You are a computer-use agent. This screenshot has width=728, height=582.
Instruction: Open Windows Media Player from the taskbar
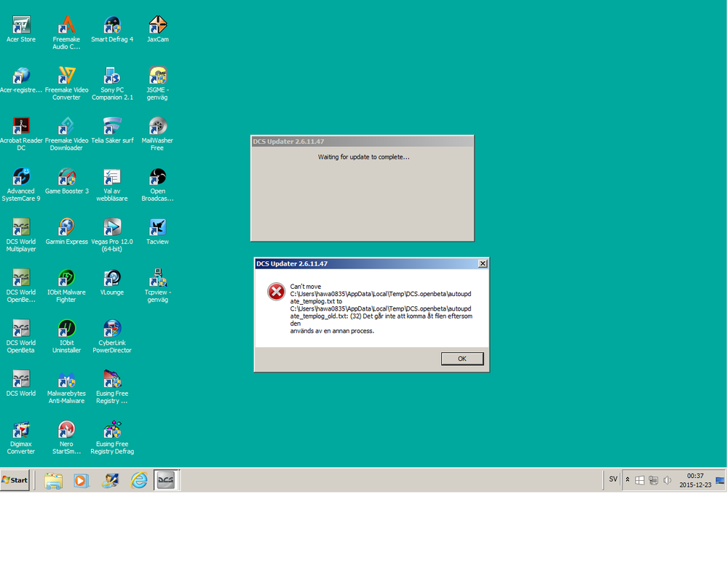(x=81, y=480)
